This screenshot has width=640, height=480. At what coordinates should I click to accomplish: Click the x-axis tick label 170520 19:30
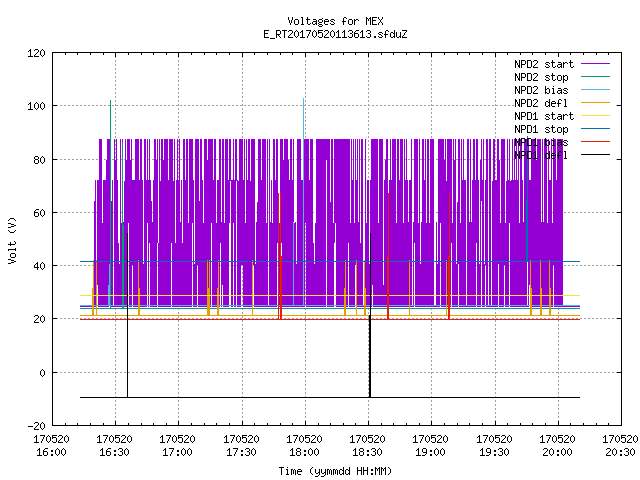(x=495, y=446)
